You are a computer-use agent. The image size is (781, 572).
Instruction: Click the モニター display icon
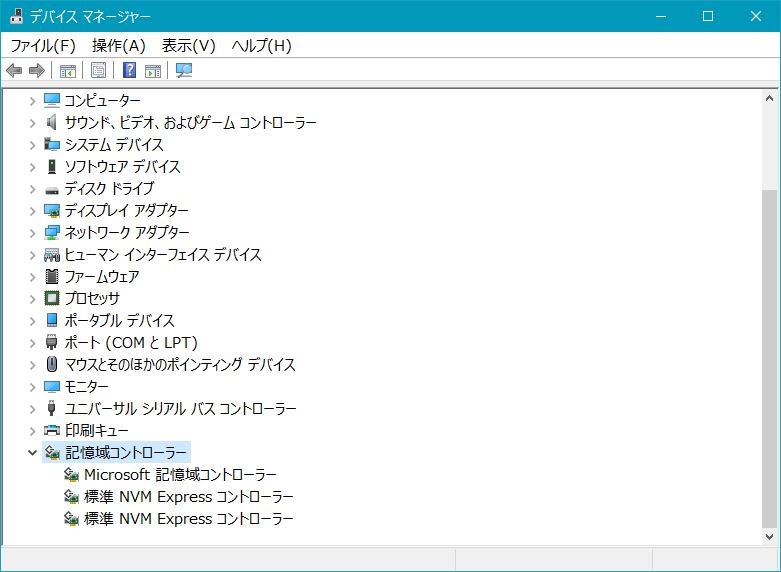52,387
